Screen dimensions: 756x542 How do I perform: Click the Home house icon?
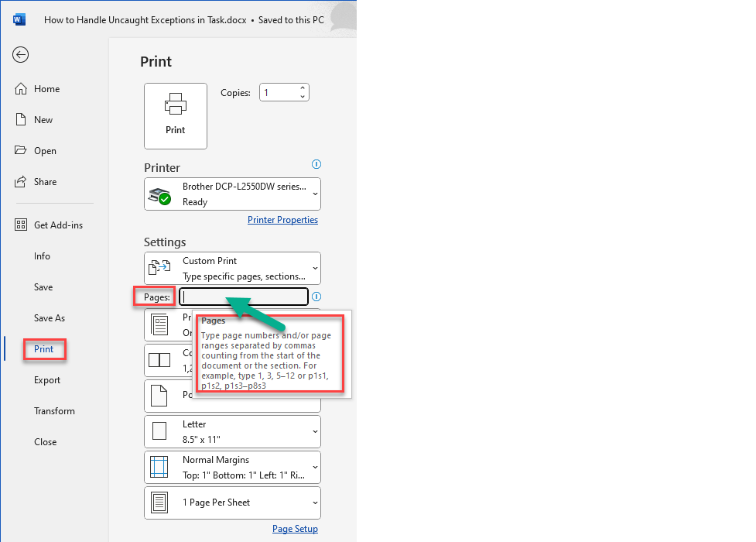click(21, 89)
